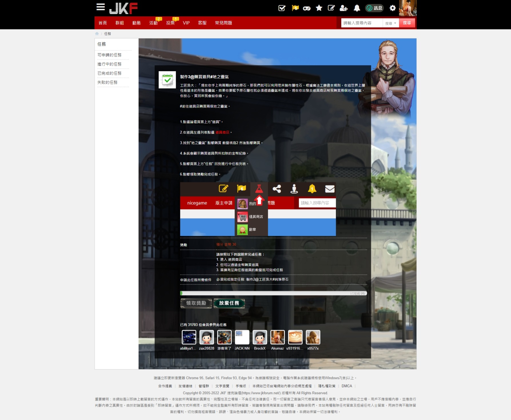The width and height of the screenshot is (511, 420).
Task: Open the 投票 menu item
Action: pyautogui.click(x=170, y=23)
